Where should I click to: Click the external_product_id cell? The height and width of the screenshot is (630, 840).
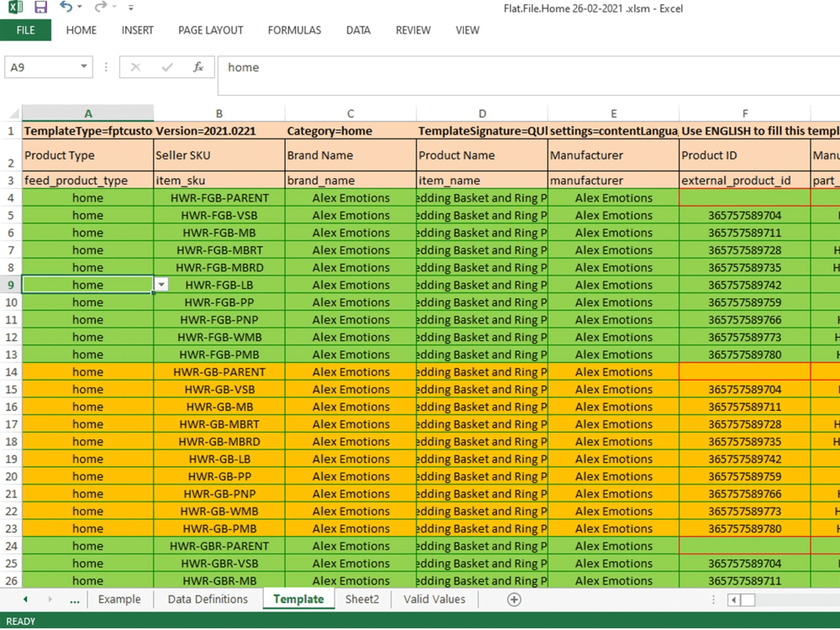[745, 181]
